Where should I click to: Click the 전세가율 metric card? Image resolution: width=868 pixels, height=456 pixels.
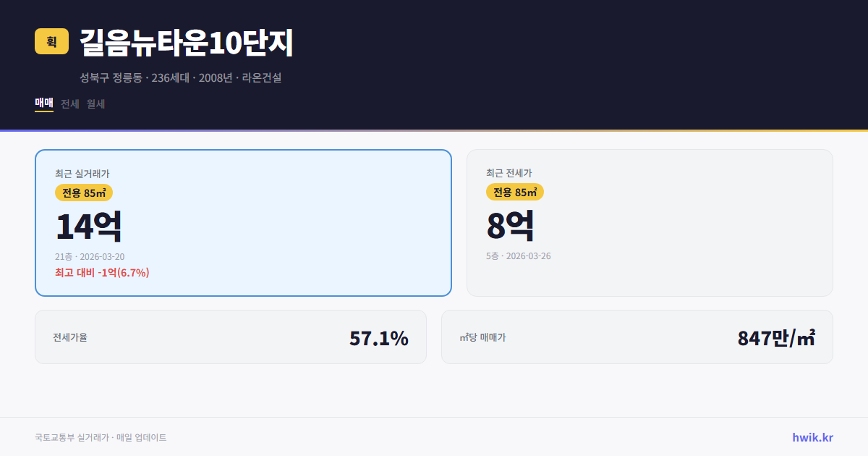point(231,337)
